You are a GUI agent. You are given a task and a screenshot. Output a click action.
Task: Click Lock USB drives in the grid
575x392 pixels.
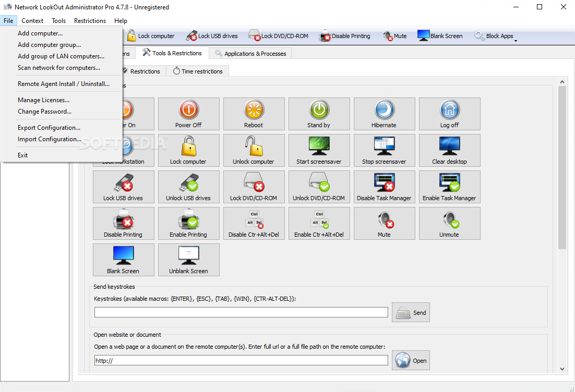pos(123,187)
